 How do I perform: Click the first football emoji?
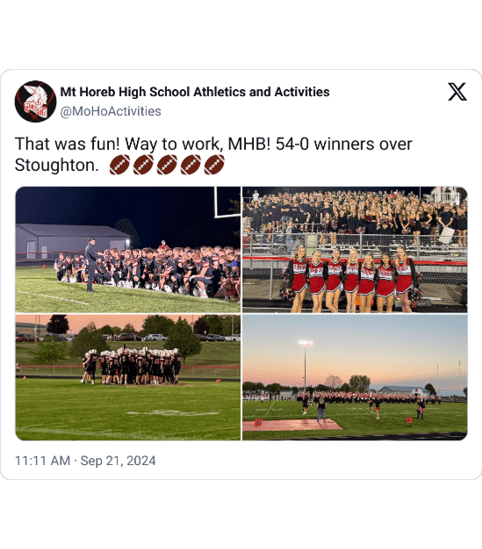(119, 165)
